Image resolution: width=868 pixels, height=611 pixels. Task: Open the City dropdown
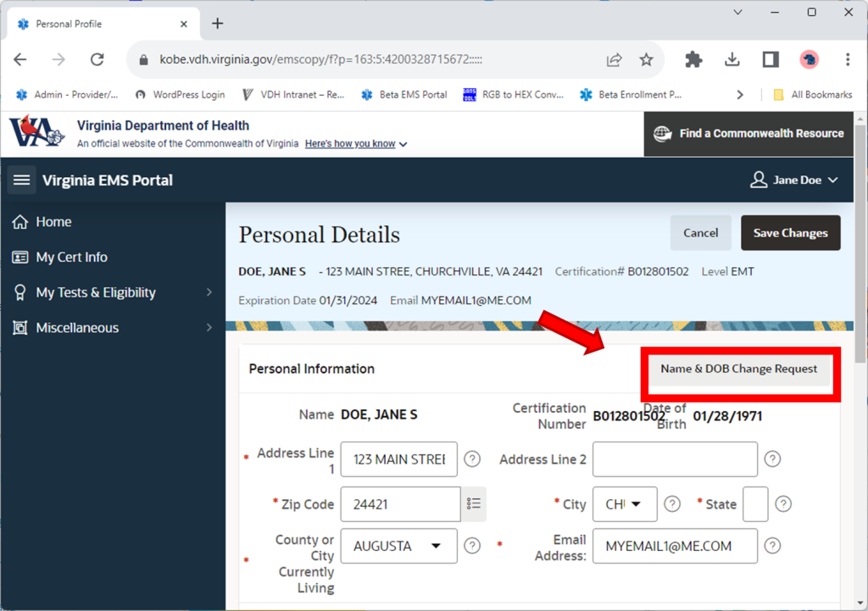624,504
